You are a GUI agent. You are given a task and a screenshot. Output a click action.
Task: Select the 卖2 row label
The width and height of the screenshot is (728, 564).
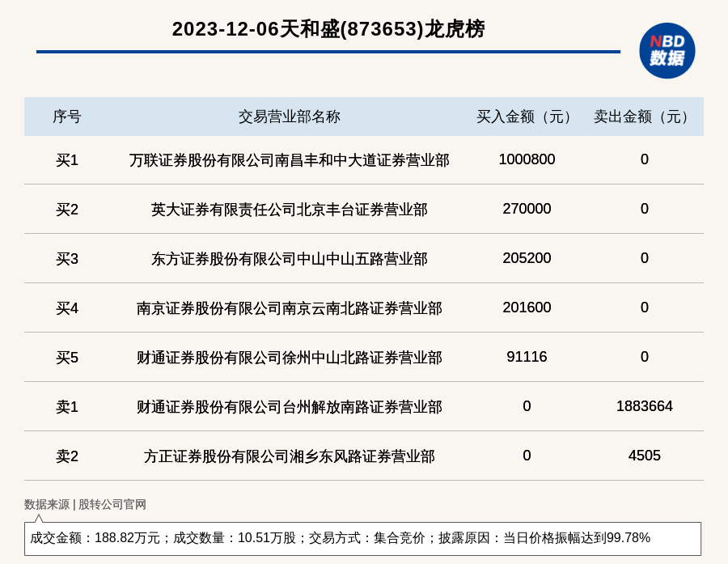click(x=67, y=456)
